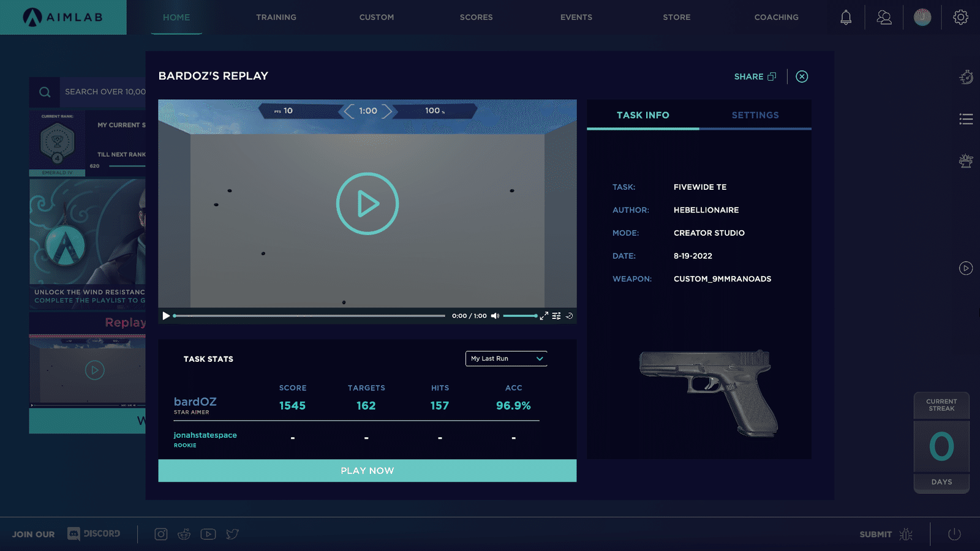Click the small play control under the video
The height and width of the screenshot is (551, 980).
pyautogui.click(x=166, y=316)
